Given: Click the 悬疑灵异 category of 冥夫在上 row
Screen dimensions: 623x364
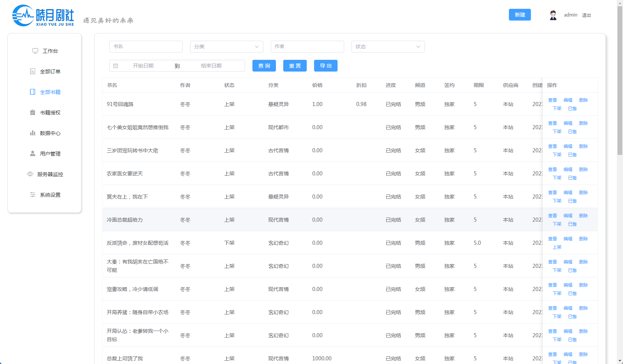Looking at the screenshot, I should tap(278, 197).
